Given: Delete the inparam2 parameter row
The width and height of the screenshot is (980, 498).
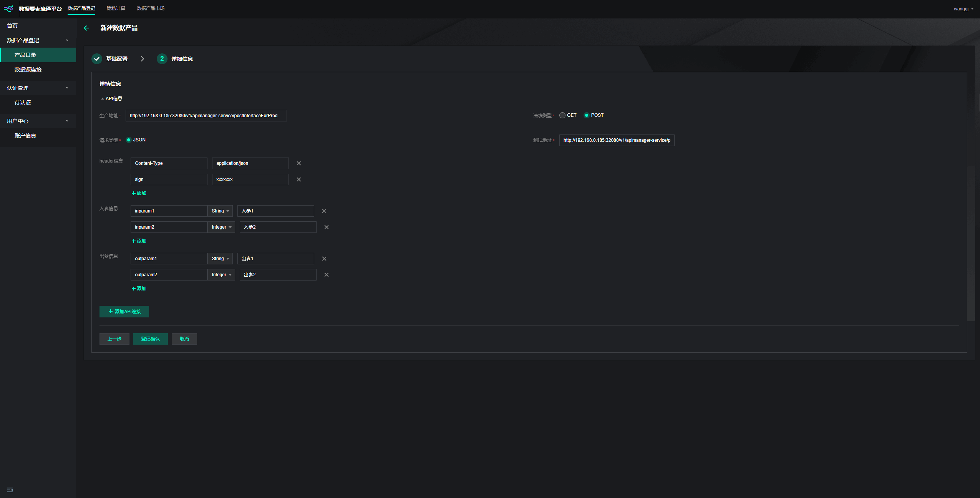Looking at the screenshot, I should point(327,227).
